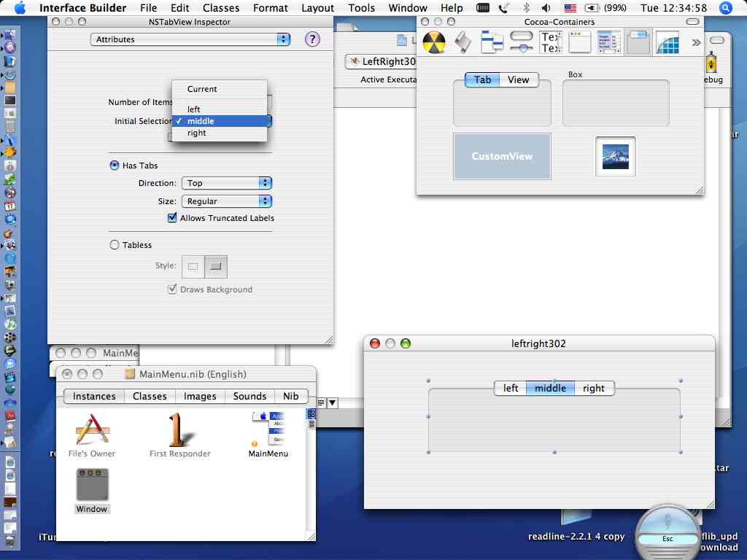Switch to Sounds tab in MainMenu.nib

pyautogui.click(x=249, y=396)
